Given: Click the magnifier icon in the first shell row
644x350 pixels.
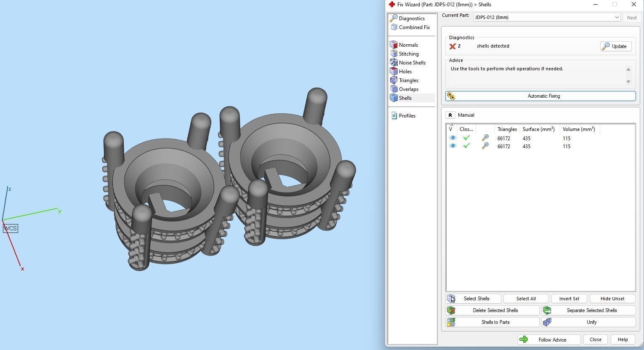Looking at the screenshot, I should point(485,138).
